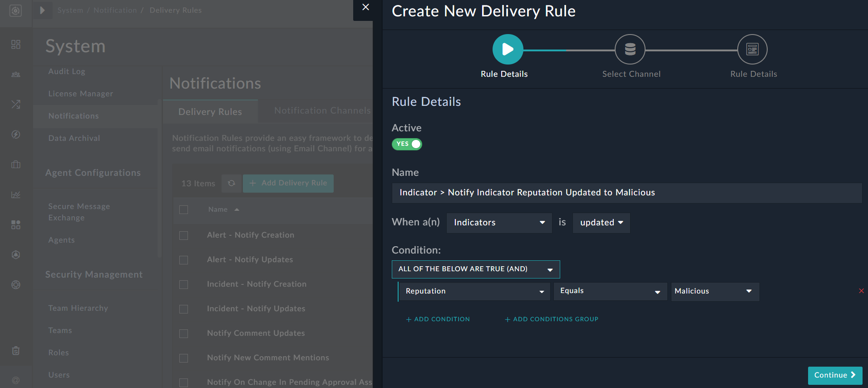The height and width of the screenshot is (388, 868).
Task: Open the ALL OF THE BELOW ARE TRUE dropdown
Action: 476,269
